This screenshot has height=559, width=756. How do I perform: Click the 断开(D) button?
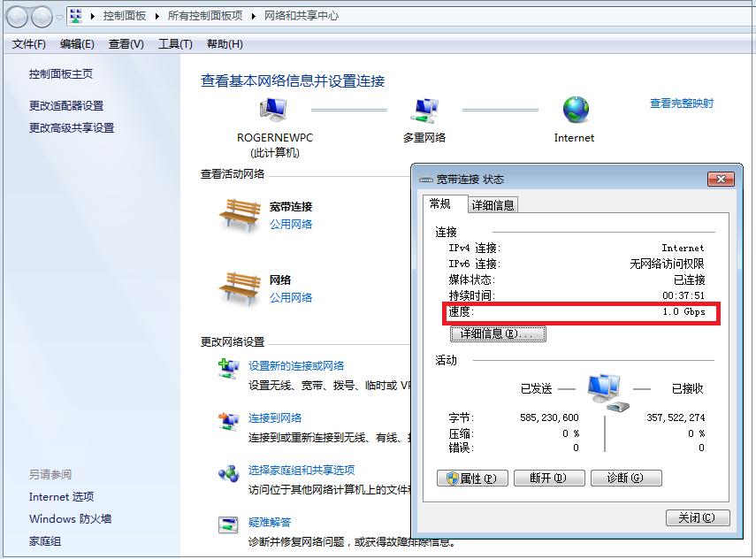tap(549, 478)
